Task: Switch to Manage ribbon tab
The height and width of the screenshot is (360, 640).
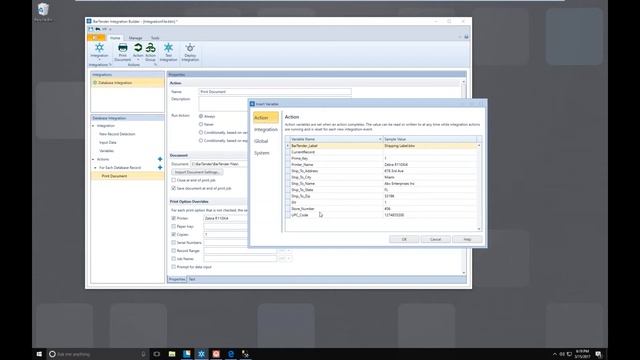Action: (135, 38)
